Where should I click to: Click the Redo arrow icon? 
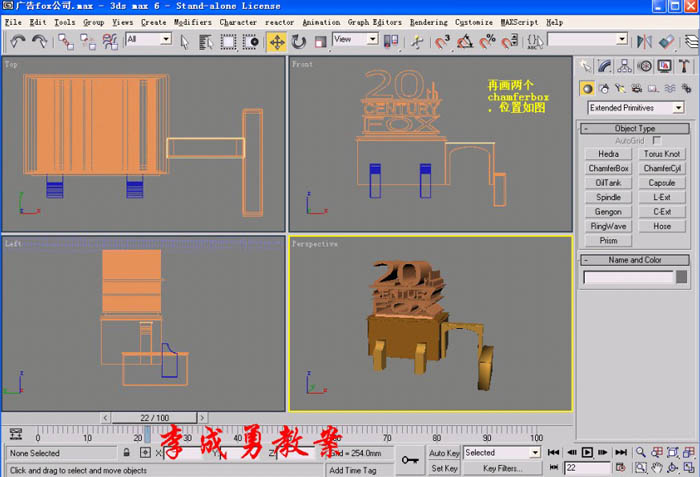[39, 42]
